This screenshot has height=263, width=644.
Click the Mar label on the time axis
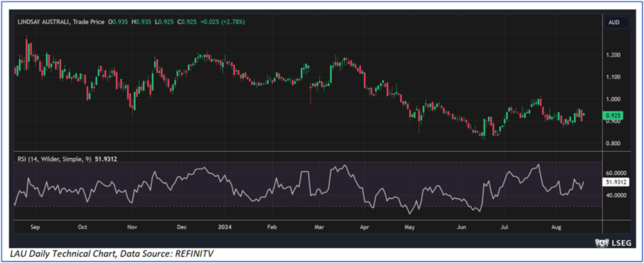pos(319,227)
